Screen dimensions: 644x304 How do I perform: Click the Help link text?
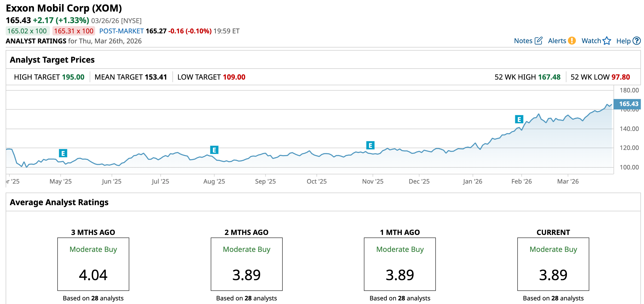(x=623, y=41)
